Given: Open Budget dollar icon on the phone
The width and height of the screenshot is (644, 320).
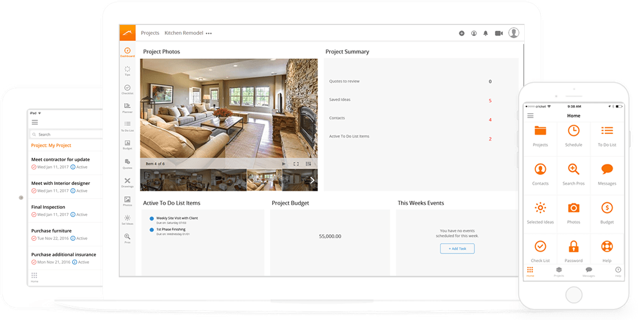Looking at the screenshot, I should 607,213.
